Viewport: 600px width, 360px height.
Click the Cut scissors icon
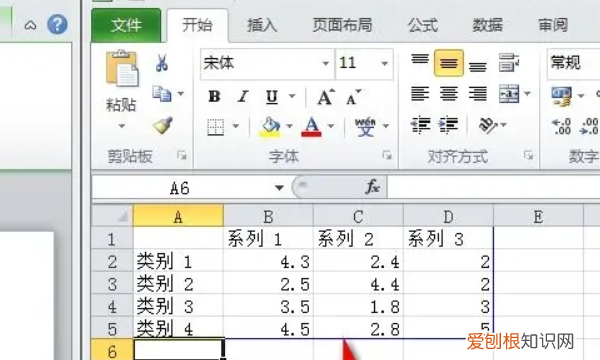[x=162, y=63]
